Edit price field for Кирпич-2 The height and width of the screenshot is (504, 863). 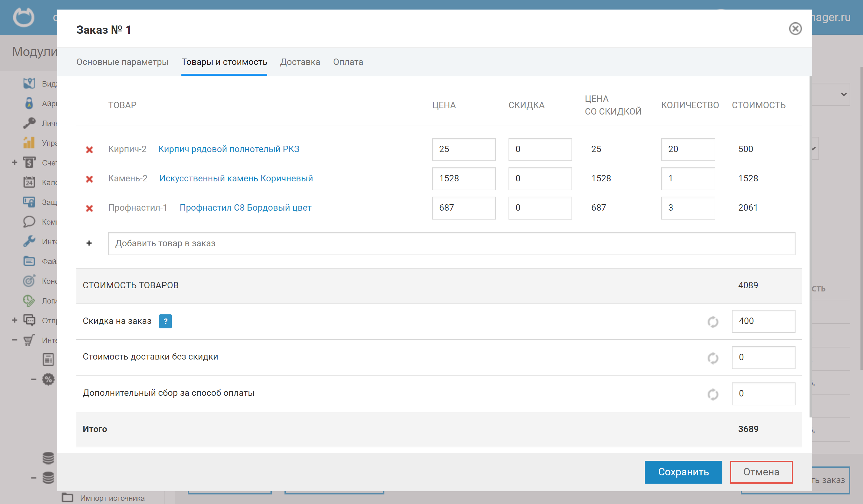pyautogui.click(x=464, y=149)
